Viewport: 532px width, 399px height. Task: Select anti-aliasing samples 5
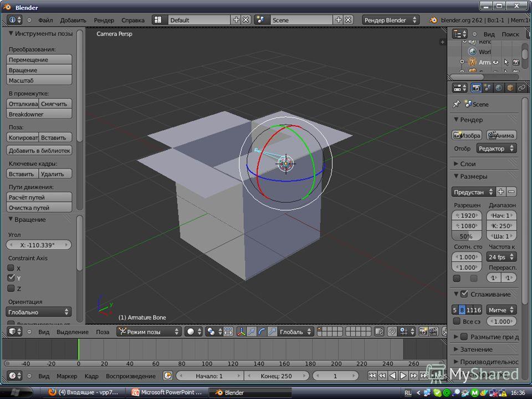click(454, 310)
